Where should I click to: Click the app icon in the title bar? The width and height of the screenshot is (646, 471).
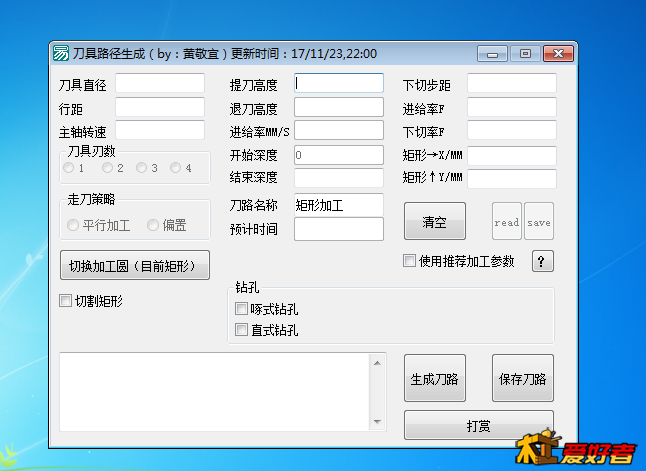pyautogui.click(x=61, y=53)
